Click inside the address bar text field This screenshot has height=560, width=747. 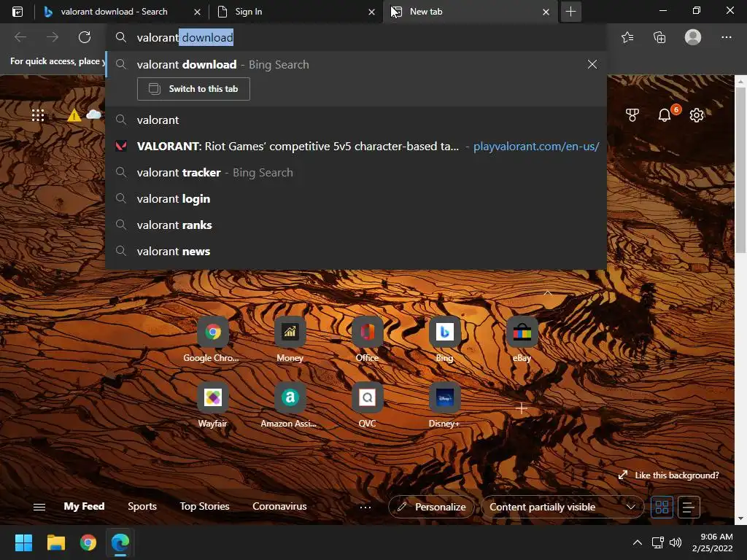click(x=356, y=38)
